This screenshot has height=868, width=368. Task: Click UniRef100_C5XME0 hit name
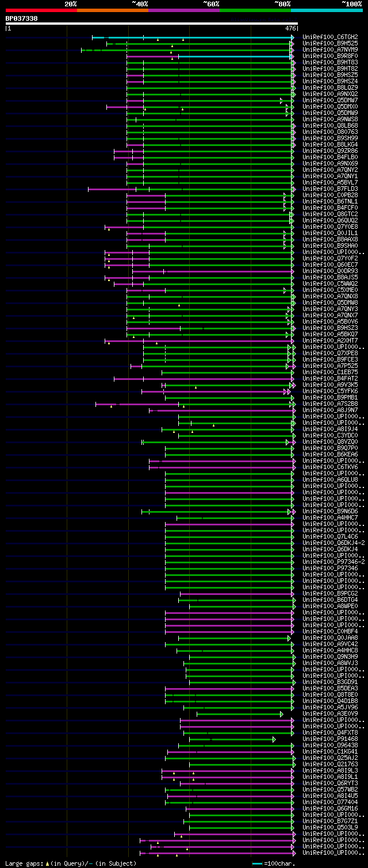[330, 290]
